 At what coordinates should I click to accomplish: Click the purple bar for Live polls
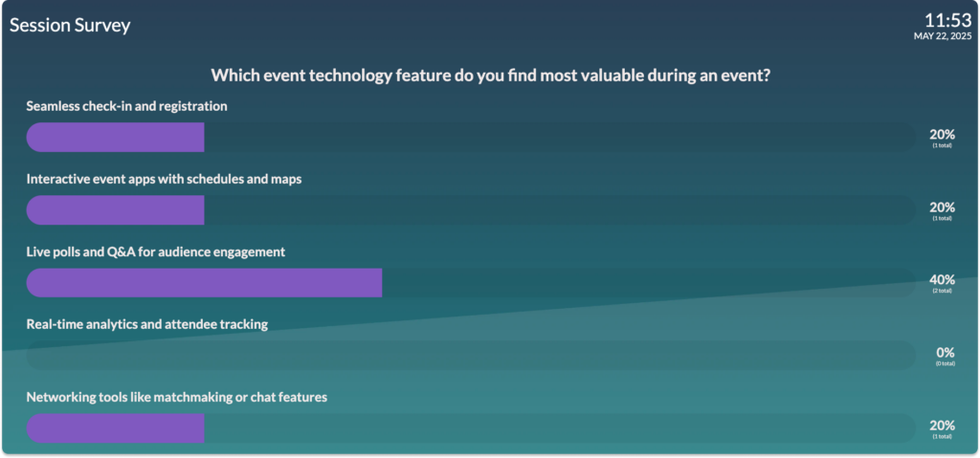coord(204,283)
